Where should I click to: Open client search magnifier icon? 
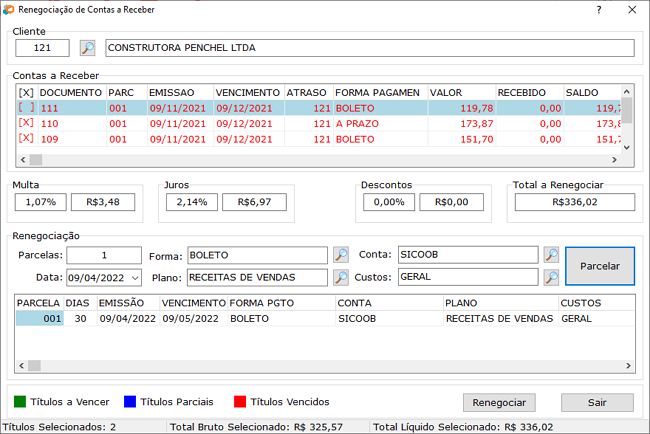click(87, 48)
